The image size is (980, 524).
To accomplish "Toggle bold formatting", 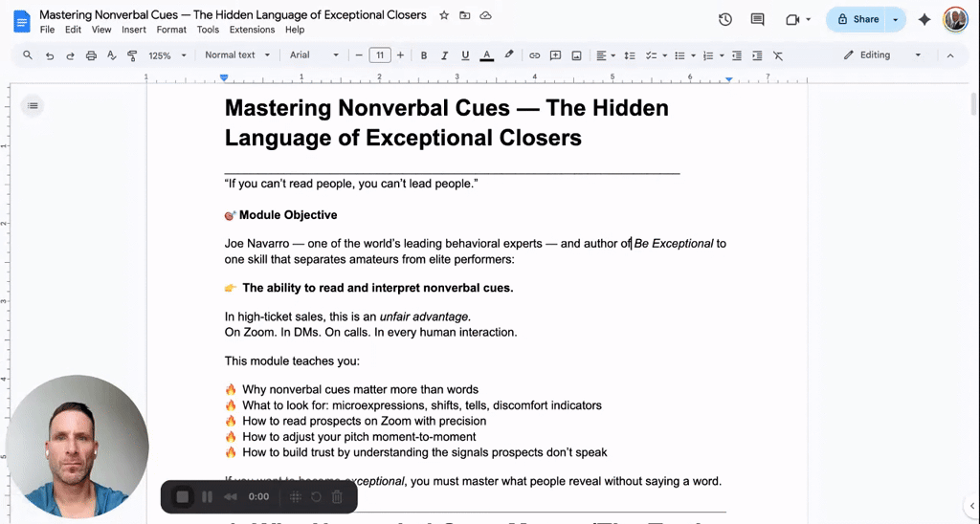I will click(424, 55).
